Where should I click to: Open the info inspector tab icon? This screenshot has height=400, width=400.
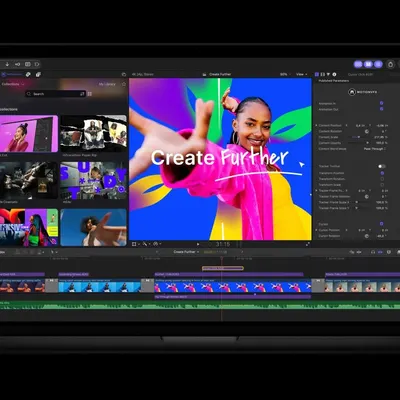[x=334, y=74]
